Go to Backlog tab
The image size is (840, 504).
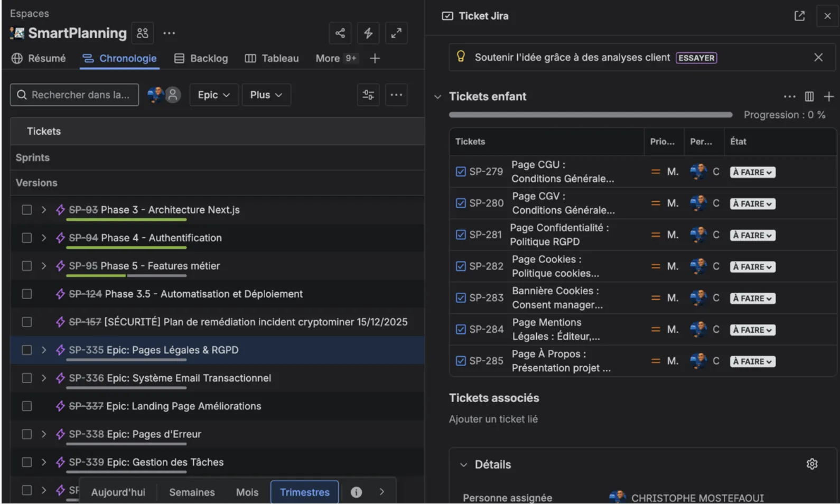[201, 59]
